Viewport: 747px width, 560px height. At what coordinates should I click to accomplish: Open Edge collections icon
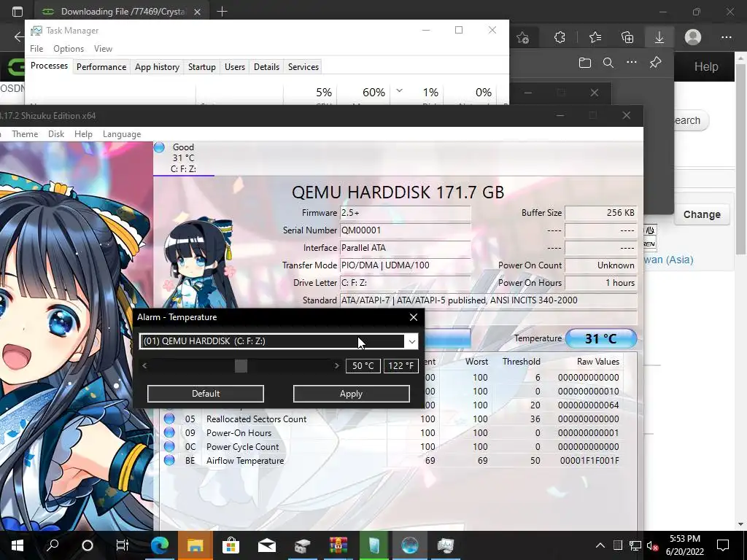coord(627,37)
